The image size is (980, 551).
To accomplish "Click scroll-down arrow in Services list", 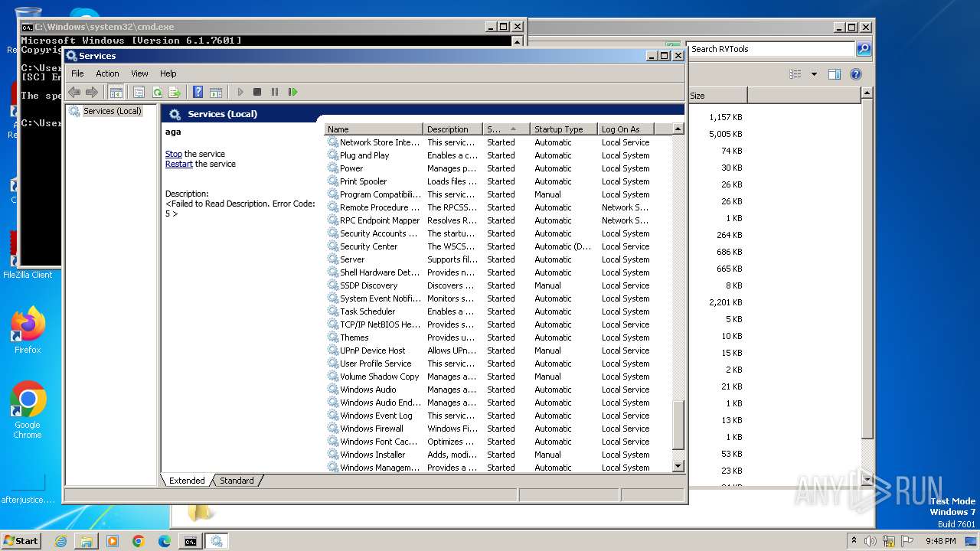I will pos(678,465).
